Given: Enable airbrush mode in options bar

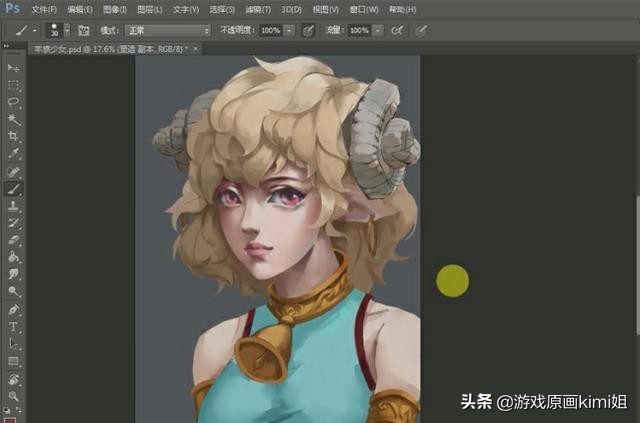Looking at the screenshot, I should click(x=397, y=31).
